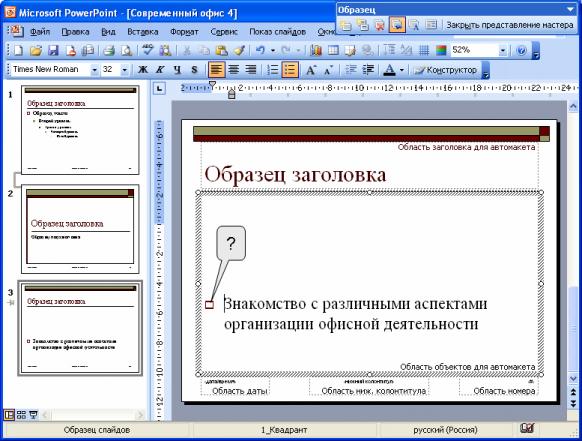Run spell check with the ABC checkmark icon
Viewport: 582px width, 441px height.
click(x=147, y=50)
